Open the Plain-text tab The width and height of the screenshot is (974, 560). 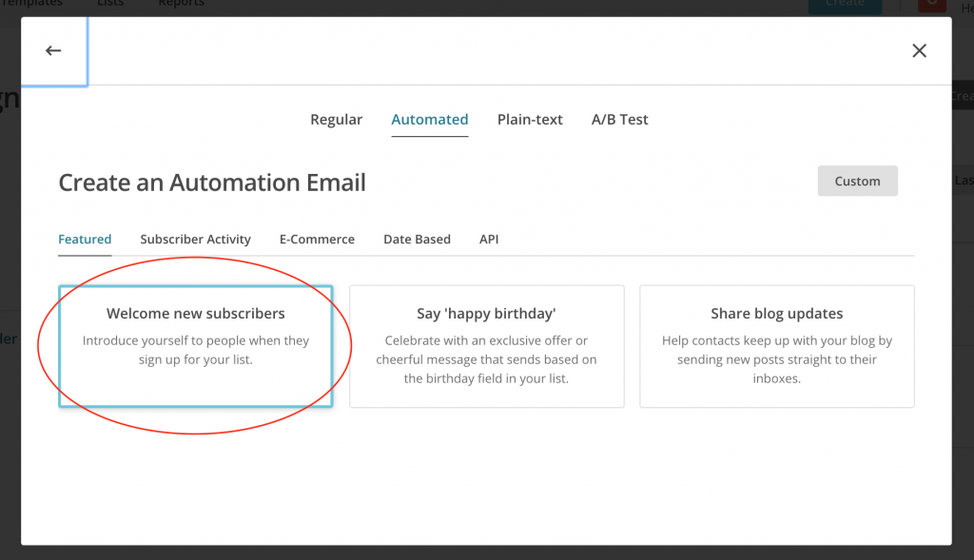[x=530, y=119]
